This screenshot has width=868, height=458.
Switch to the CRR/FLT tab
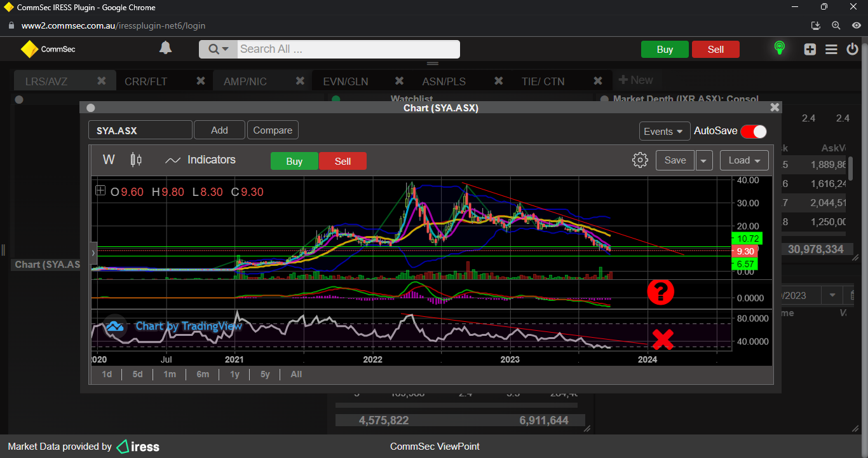point(146,81)
